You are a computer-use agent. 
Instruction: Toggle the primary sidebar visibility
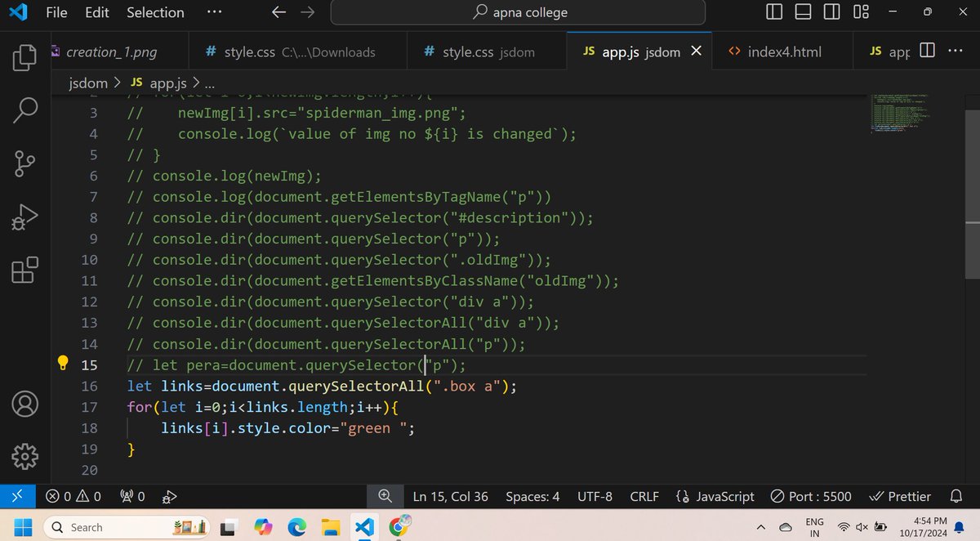[773, 12]
